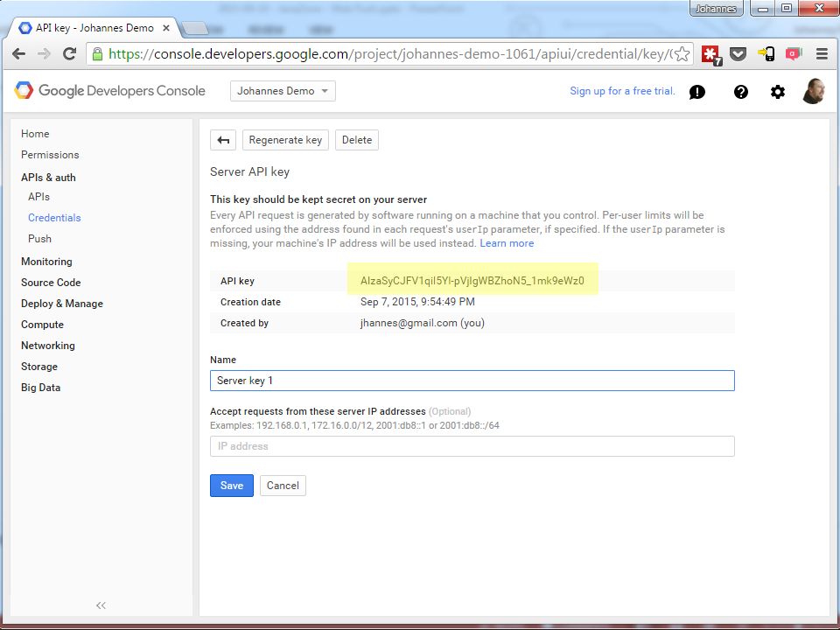Open Permissions in the sidebar
The height and width of the screenshot is (630, 840).
[50, 155]
